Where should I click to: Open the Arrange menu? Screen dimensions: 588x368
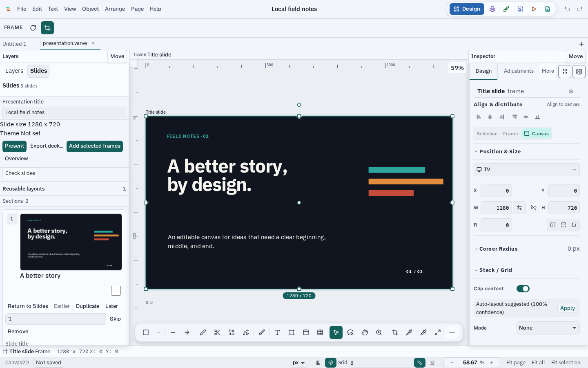pos(115,9)
